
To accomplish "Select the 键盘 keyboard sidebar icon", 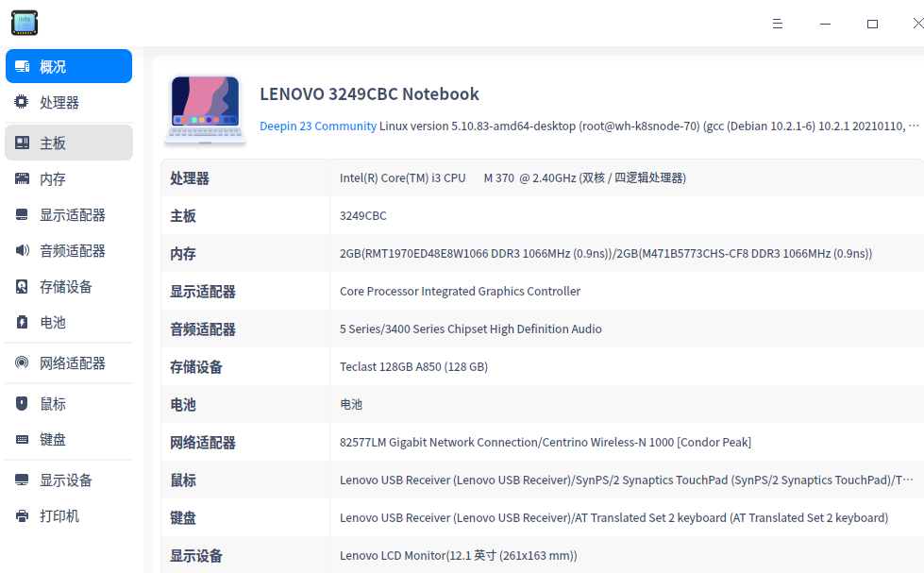I will click(22, 439).
